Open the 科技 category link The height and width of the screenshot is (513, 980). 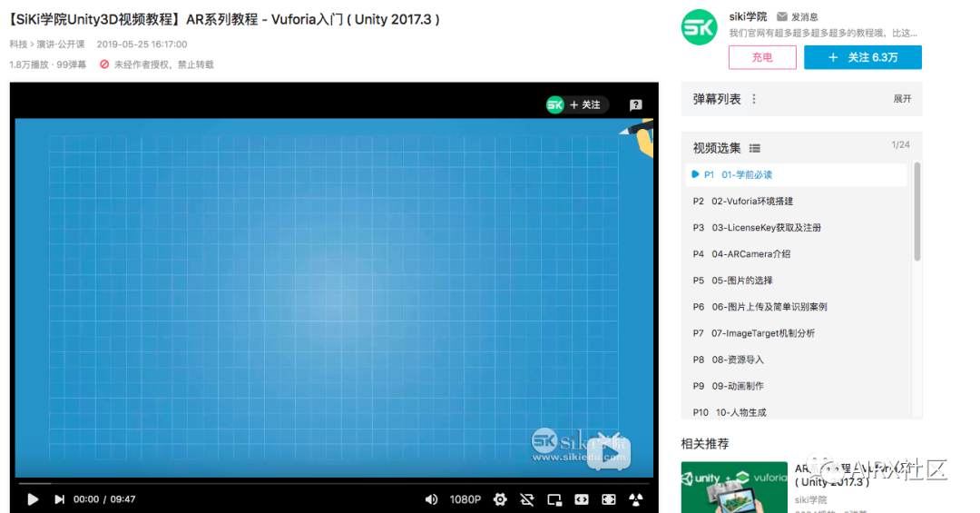[x=18, y=44]
